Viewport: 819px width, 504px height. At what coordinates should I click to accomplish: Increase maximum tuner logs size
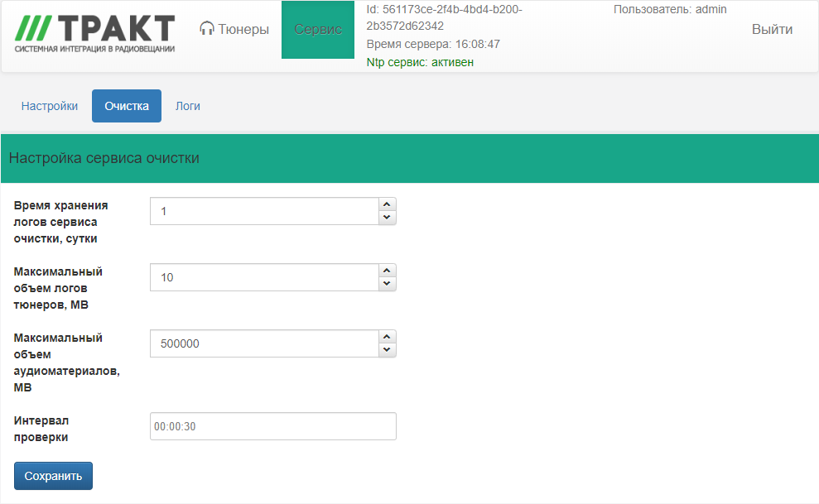tap(387, 271)
